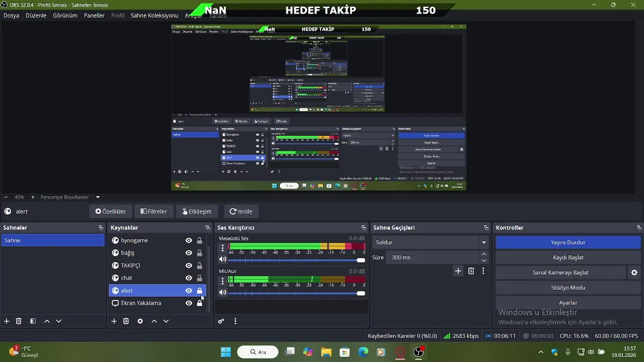Hide the Ekran Yakalama source

click(x=189, y=303)
